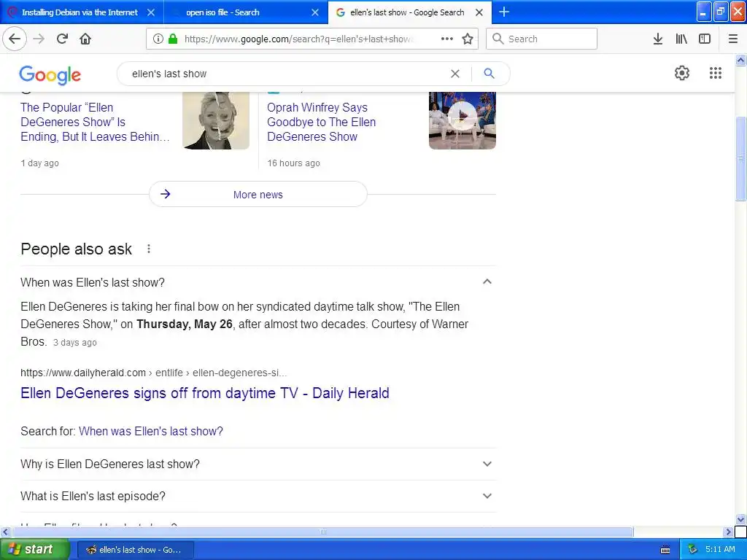Open the Google apps grid
The width and height of the screenshot is (747, 560).
[x=715, y=73]
